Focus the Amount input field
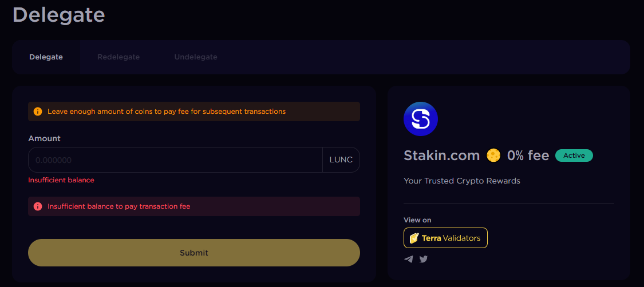 (175, 160)
